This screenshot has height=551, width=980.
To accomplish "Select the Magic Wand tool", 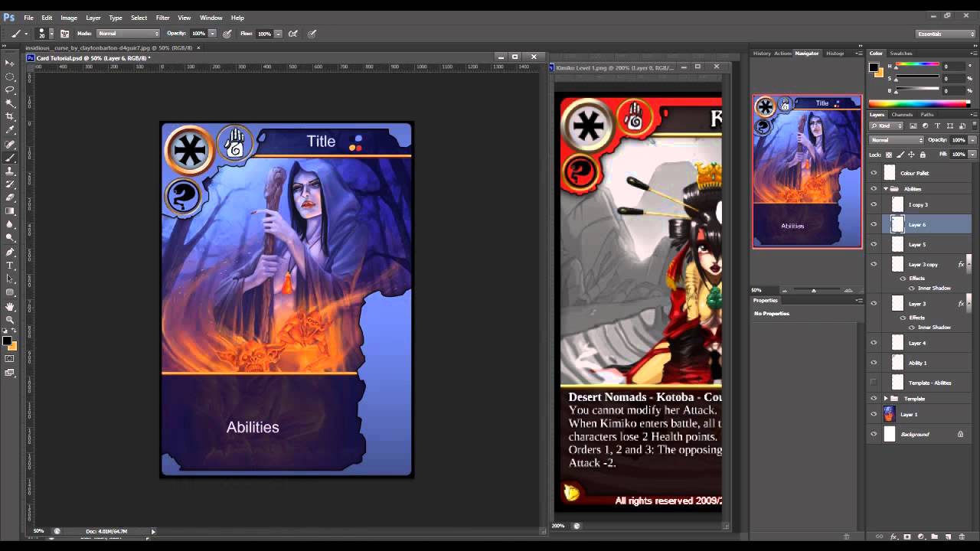I will click(x=10, y=103).
